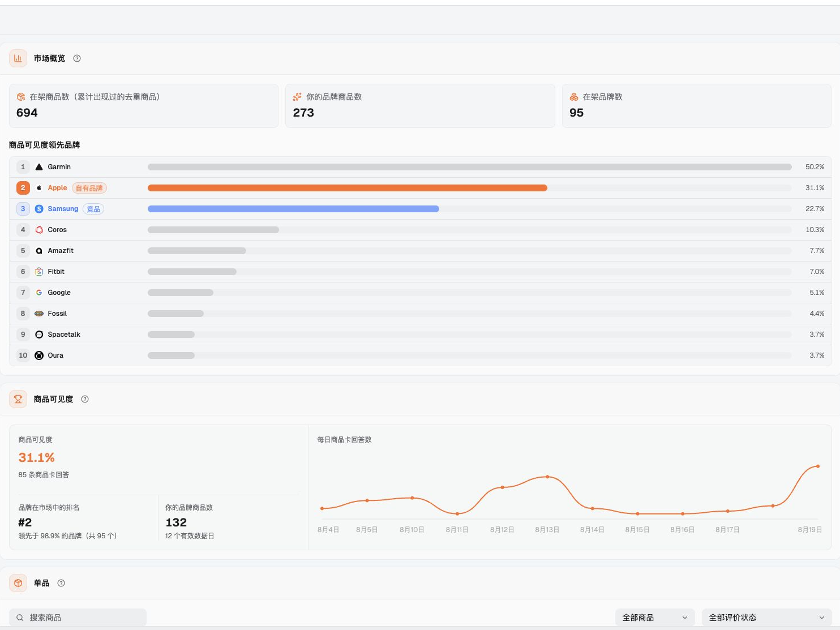840x630 pixels.
Task: Click the Garmin visibility bar
Action: (470, 167)
